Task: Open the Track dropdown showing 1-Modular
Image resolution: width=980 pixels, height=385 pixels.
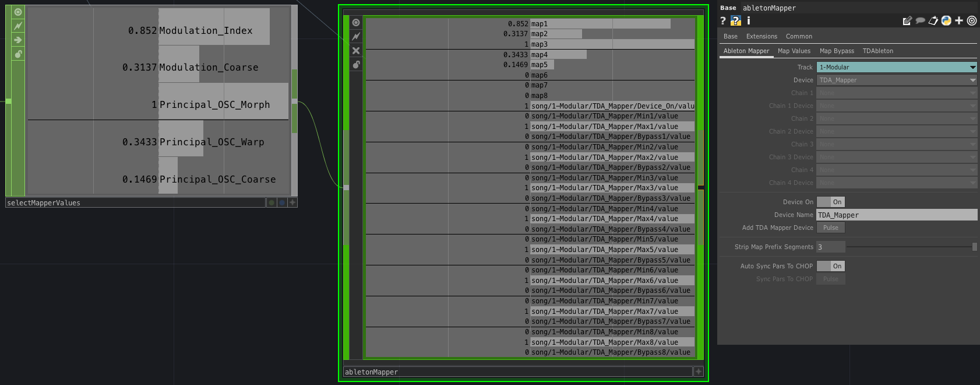Action: click(896, 67)
